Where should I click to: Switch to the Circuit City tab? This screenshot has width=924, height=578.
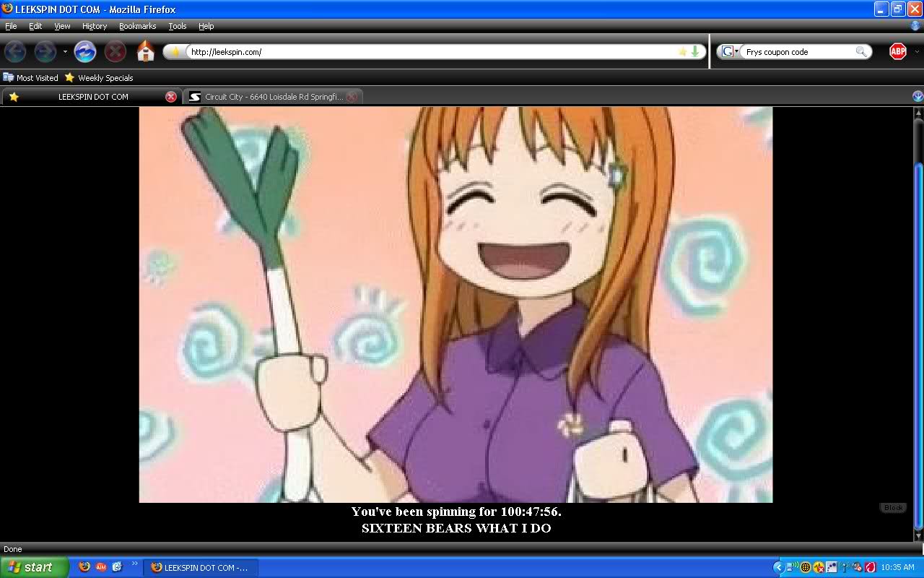click(x=272, y=97)
